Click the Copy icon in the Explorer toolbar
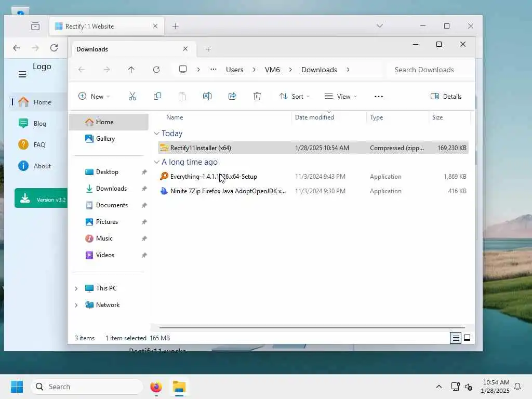The width and height of the screenshot is (532, 399). [x=157, y=96]
